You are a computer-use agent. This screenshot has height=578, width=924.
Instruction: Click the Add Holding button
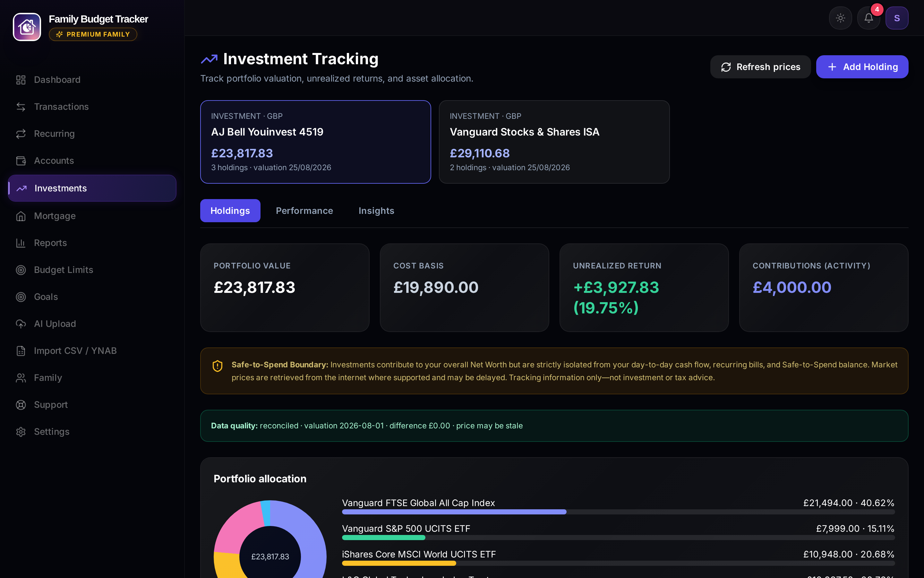click(862, 67)
